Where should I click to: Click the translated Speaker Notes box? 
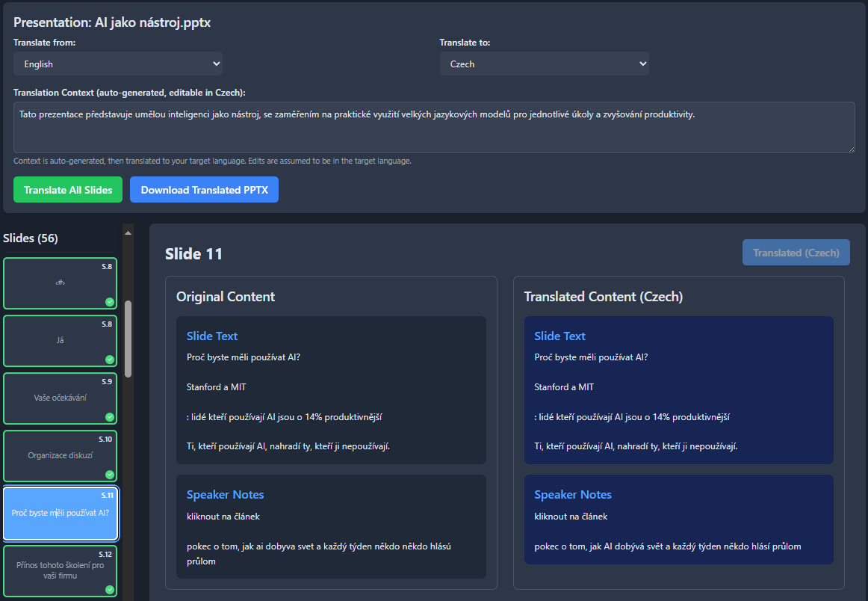coord(678,520)
